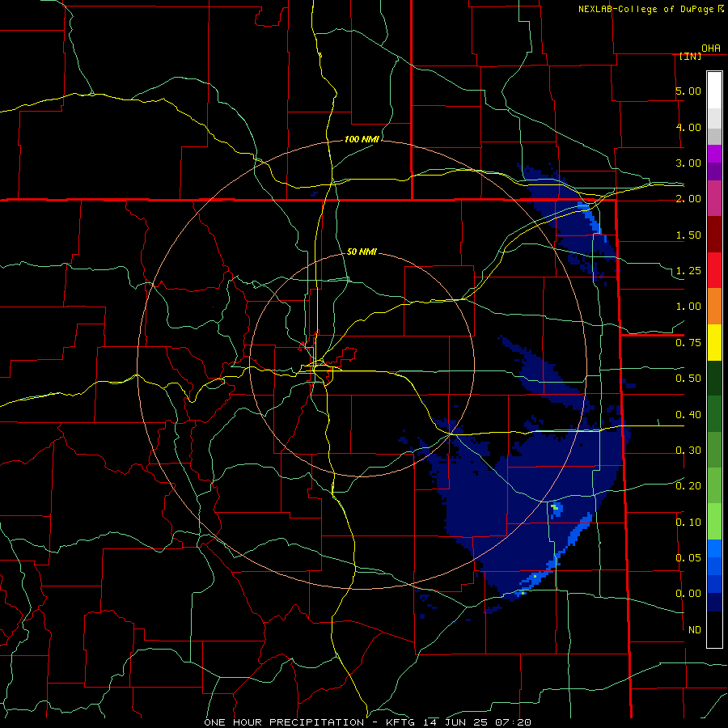Click the '0.30' legend value
Image resolution: width=728 pixels, height=728 pixels.
tap(688, 451)
